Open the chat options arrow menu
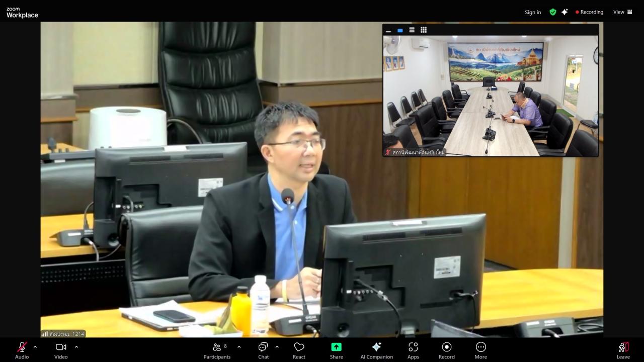This screenshot has width=644, height=362. pyautogui.click(x=277, y=347)
